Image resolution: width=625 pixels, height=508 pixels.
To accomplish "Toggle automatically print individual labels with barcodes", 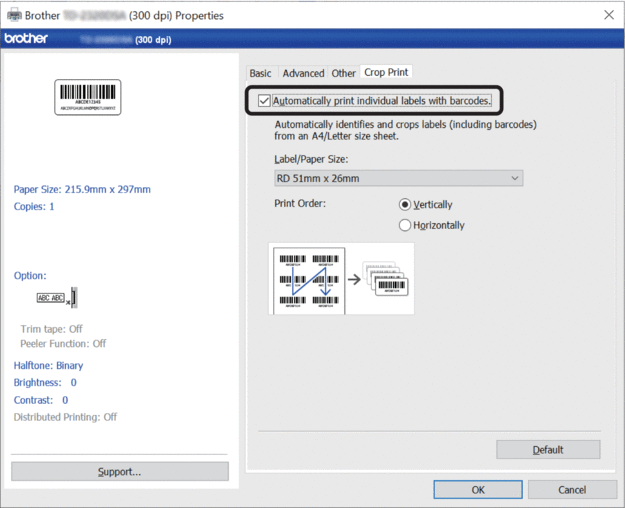I will point(264,101).
